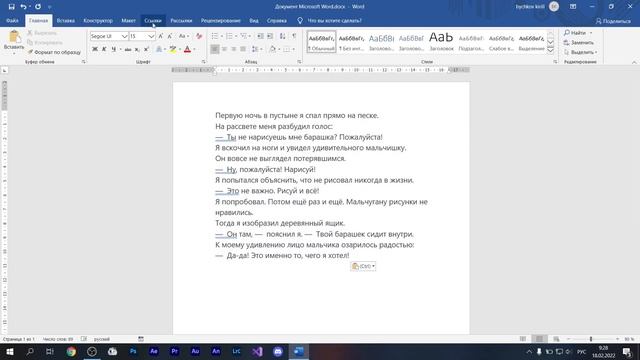The height and width of the screenshot is (360, 640).
Task: Open Photoshop from the taskbar
Action: pos(133,351)
